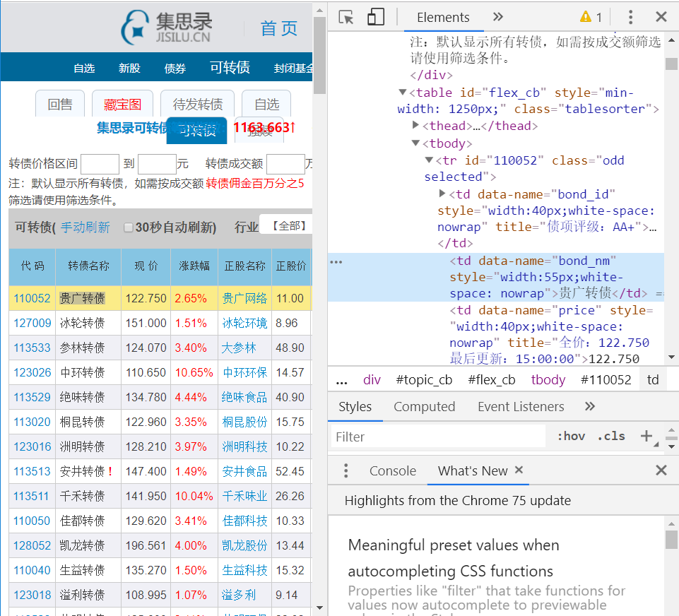679x616 pixels.
Task: Click the 手动刷新 link
Action: [x=85, y=227]
